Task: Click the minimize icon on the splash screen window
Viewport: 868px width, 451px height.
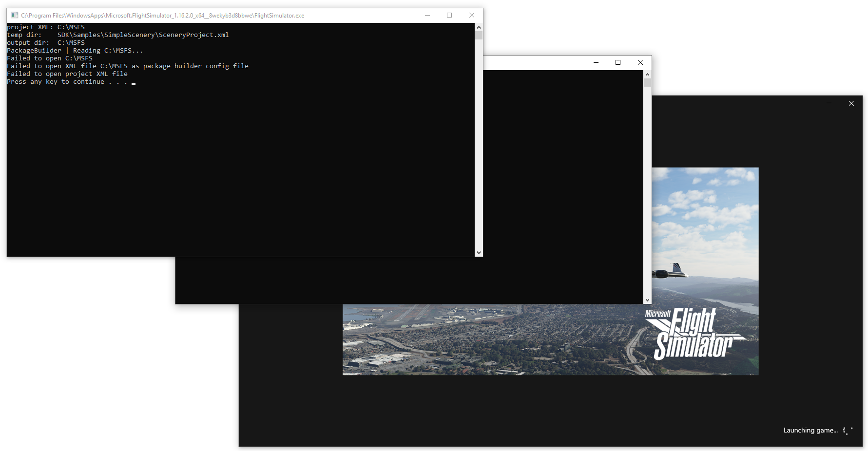Action: pyautogui.click(x=829, y=103)
